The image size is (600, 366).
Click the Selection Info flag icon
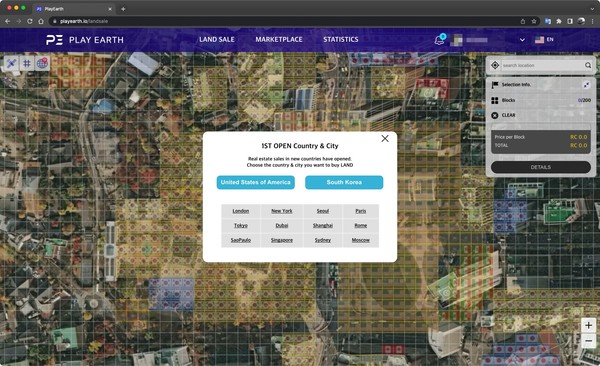click(495, 85)
